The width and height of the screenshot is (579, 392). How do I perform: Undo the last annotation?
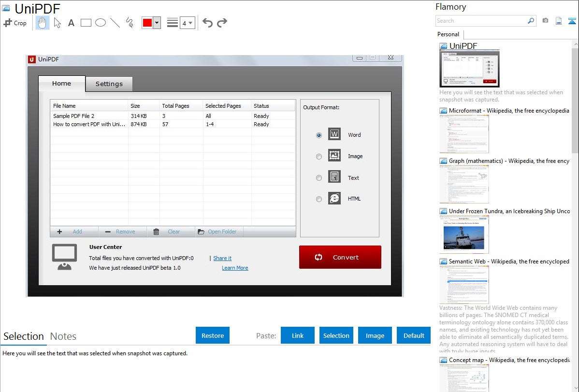point(207,23)
